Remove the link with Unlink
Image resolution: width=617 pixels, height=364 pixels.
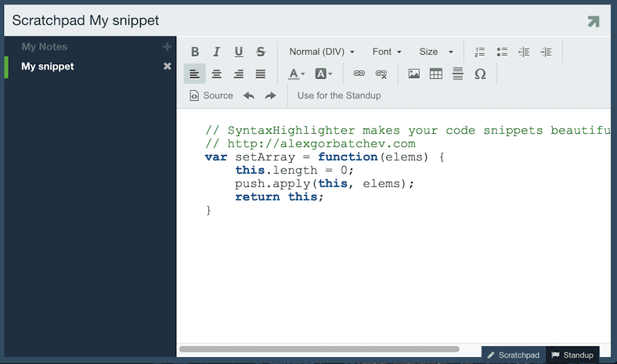381,74
